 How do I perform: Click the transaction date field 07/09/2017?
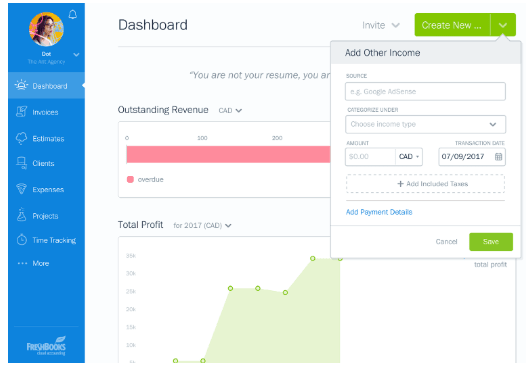[x=472, y=157]
